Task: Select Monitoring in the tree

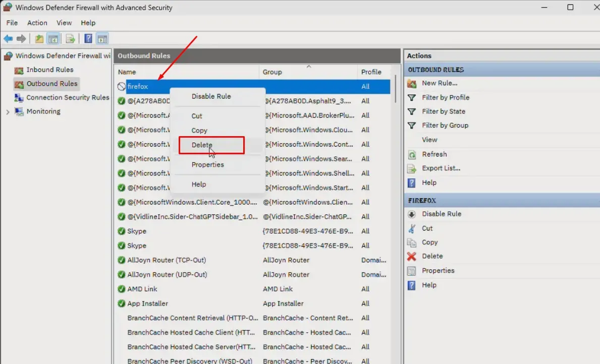Action: click(x=43, y=111)
